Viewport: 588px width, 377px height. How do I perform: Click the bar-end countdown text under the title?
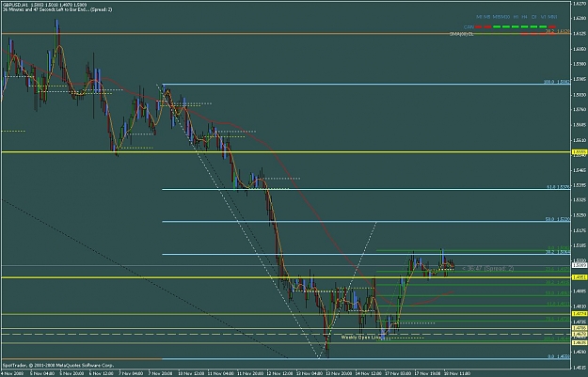[x=57, y=9]
